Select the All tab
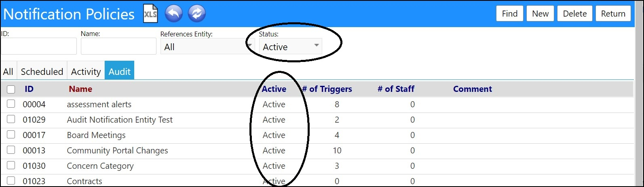The image size is (644, 187). point(8,72)
